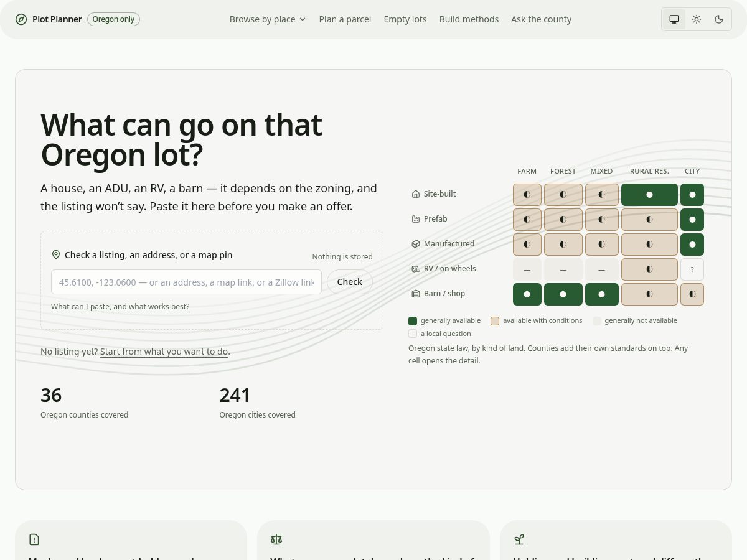
Task: Click the 'generally available' green legend swatch
Action: (x=413, y=321)
